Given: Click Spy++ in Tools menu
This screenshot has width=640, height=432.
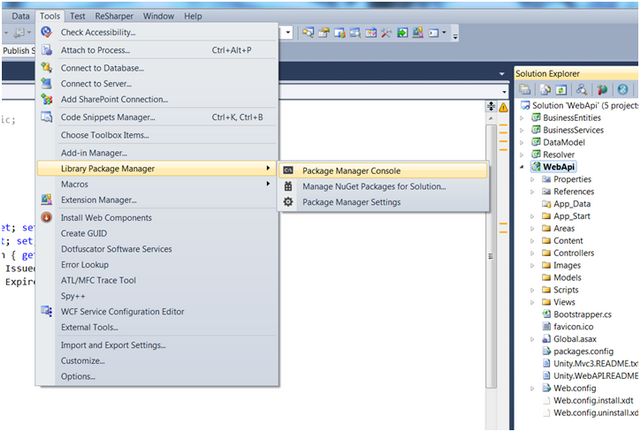Looking at the screenshot, I should [73, 296].
